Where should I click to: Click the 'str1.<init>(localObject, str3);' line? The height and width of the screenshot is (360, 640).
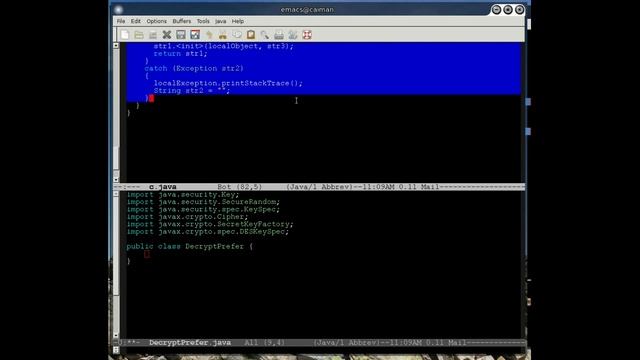coord(223,46)
